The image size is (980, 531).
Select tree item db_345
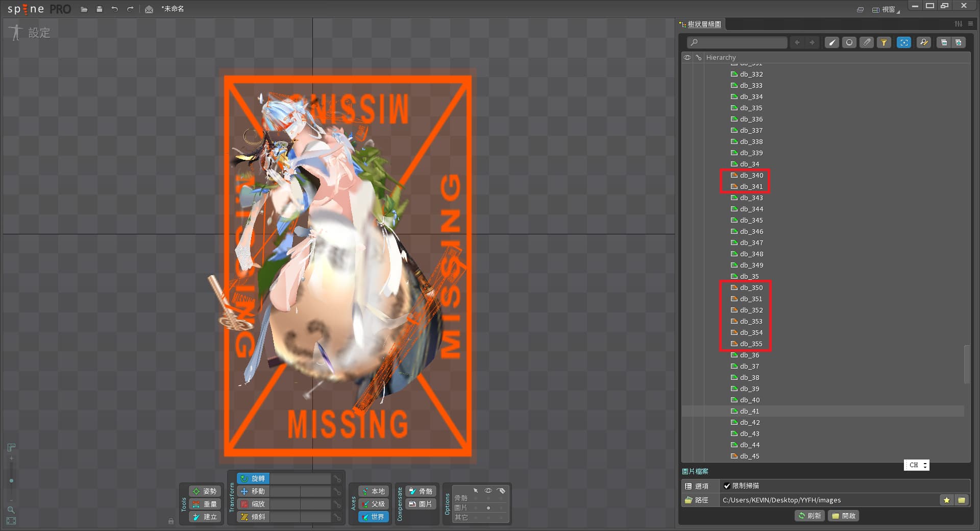click(751, 220)
